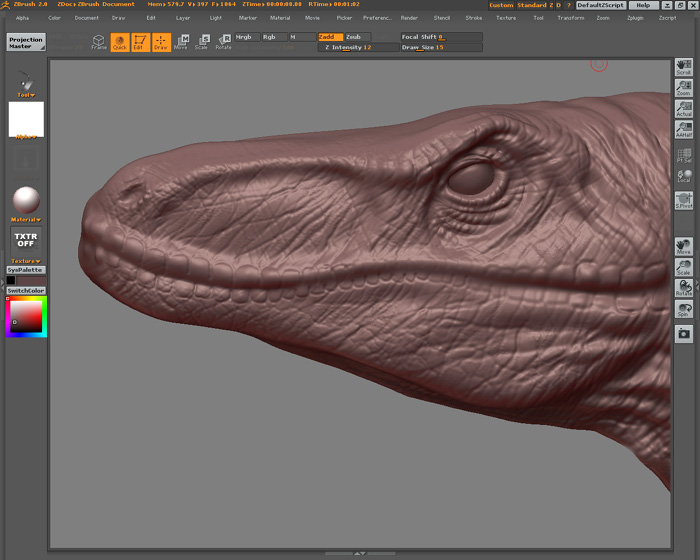Image resolution: width=700 pixels, height=560 pixels.
Task: Open the Light menu
Action: point(216,18)
